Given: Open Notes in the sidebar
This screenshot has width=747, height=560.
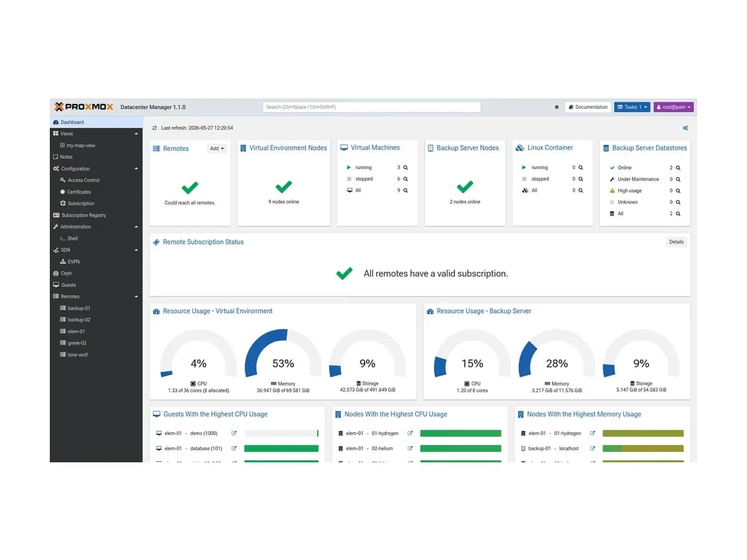Looking at the screenshot, I should click(96, 157).
